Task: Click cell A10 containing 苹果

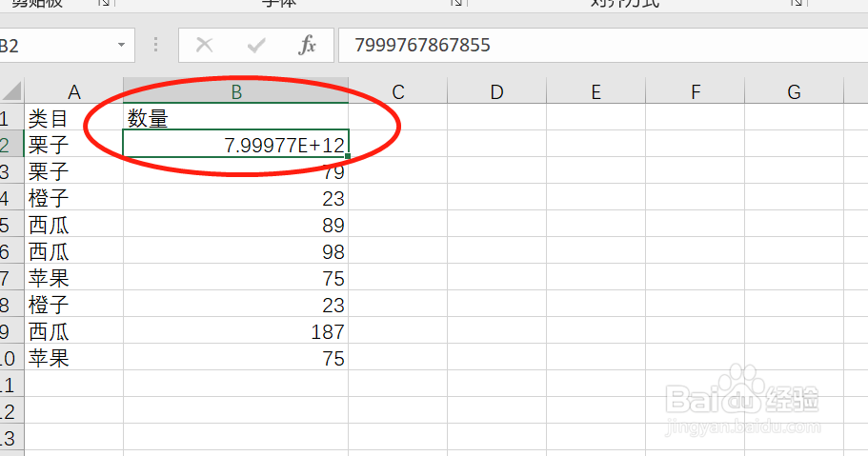Action: 73,357
